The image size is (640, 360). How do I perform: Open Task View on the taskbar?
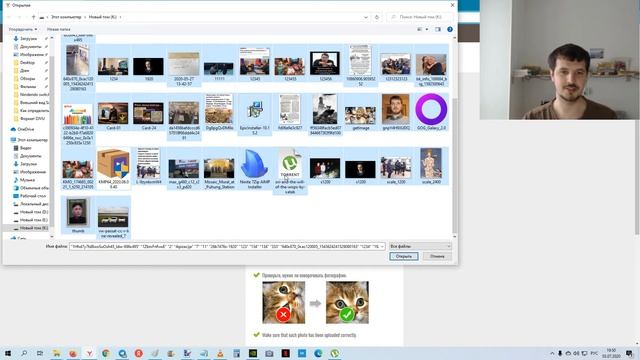coord(40,353)
